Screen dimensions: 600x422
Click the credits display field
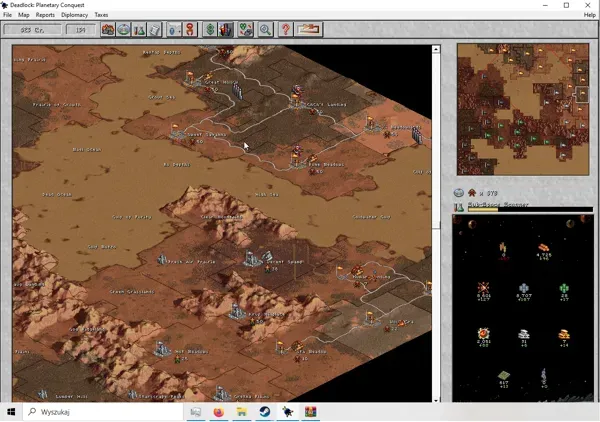[33, 30]
